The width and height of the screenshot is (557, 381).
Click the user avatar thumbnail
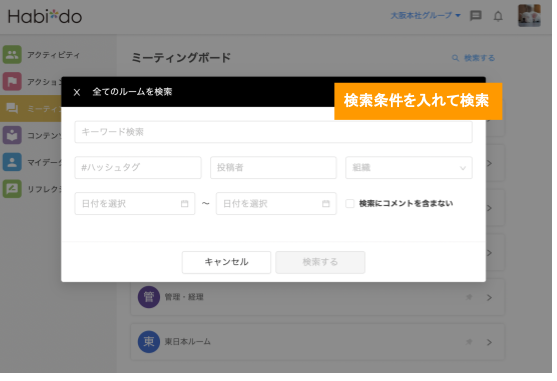click(x=529, y=16)
